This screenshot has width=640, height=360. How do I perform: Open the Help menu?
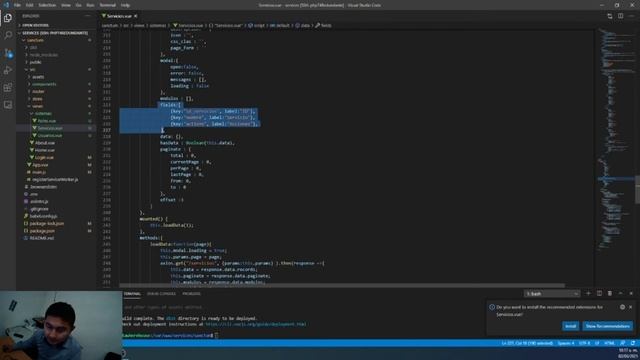click(x=125, y=5)
